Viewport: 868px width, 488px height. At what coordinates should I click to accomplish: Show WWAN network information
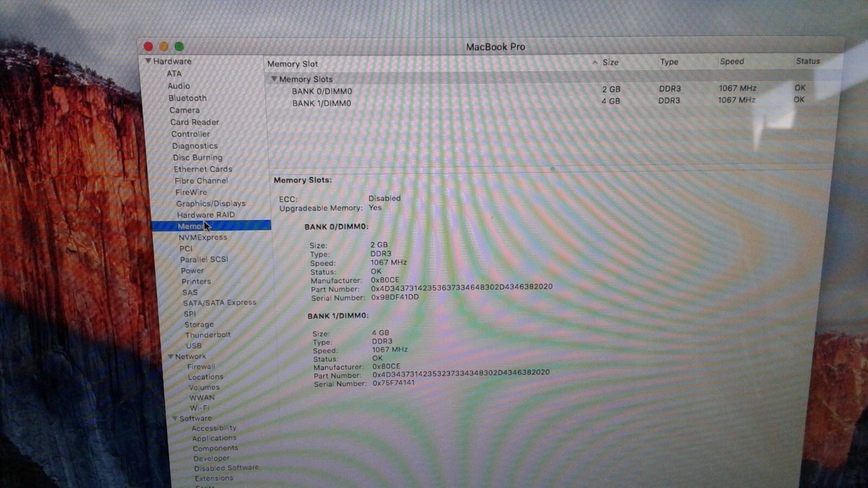point(202,397)
